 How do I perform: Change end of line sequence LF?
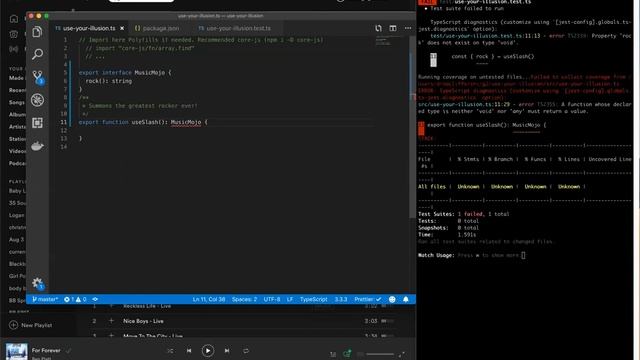click(290, 299)
